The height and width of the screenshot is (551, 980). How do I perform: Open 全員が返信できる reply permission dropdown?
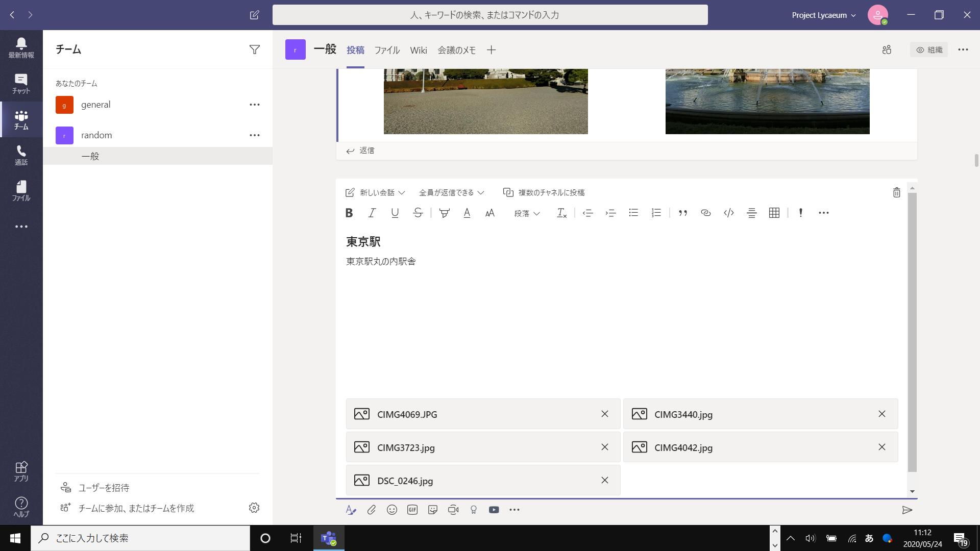451,192
